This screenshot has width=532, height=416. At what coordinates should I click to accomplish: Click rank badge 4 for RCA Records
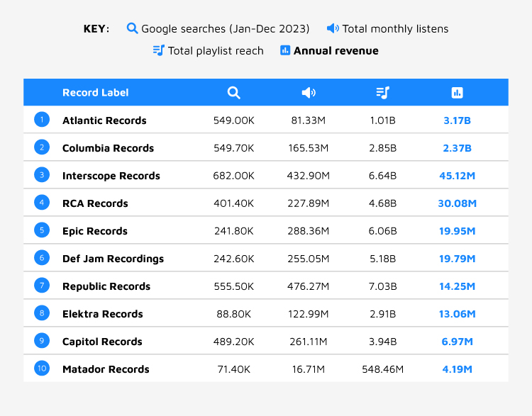[x=42, y=203]
